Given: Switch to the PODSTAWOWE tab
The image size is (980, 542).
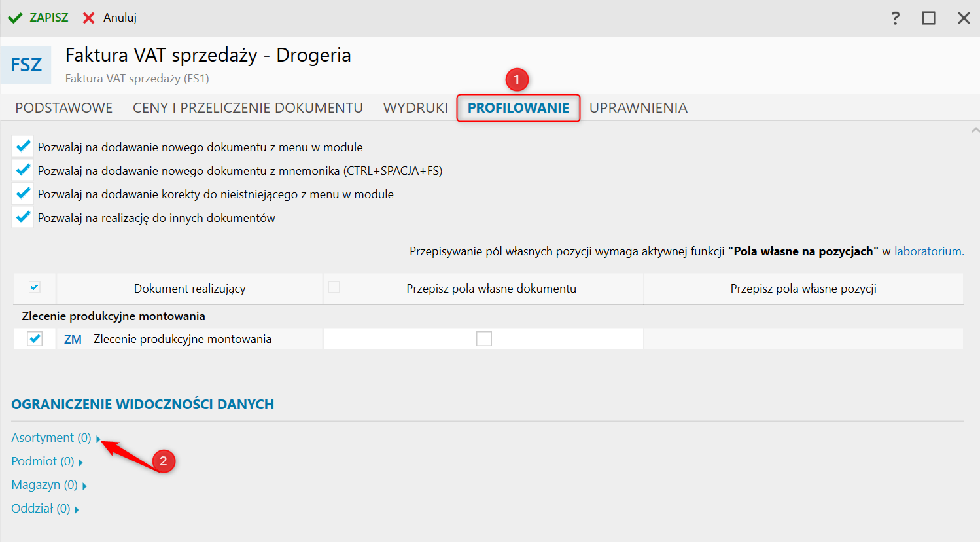Looking at the screenshot, I should tap(64, 108).
